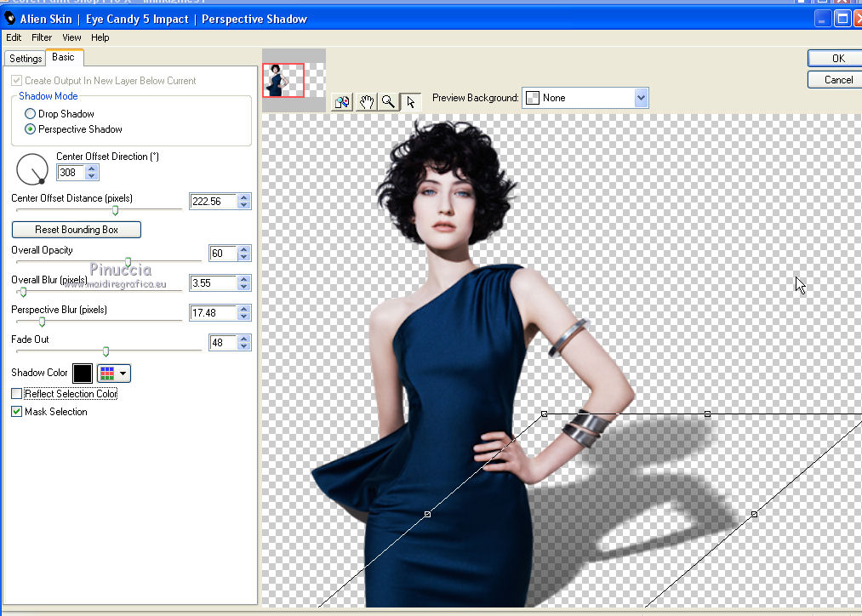Open the Help menu
The width and height of the screenshot is (862, 616).
tap(100, 37)
